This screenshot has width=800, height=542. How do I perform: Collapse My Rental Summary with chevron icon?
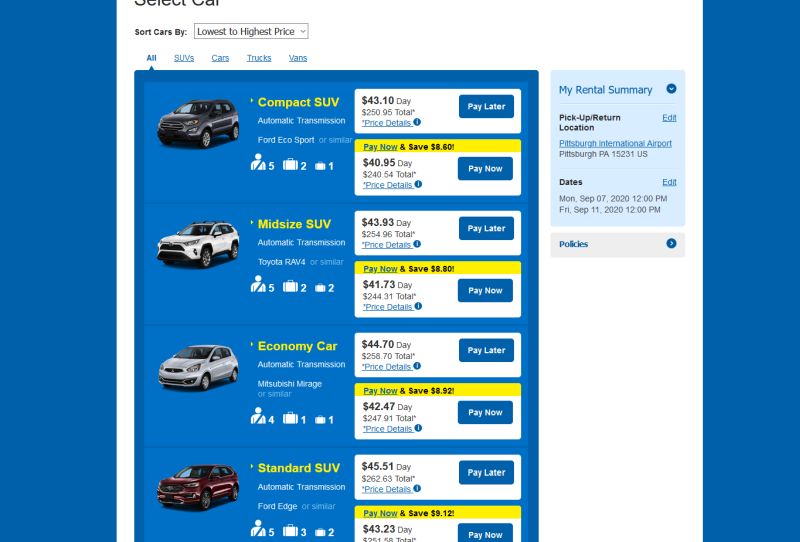[671, 89]
